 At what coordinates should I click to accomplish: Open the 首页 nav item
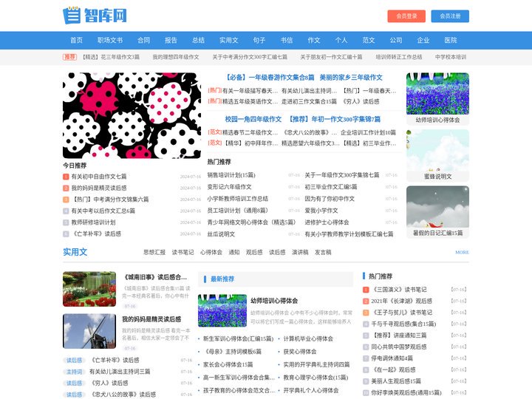(76, 41)
